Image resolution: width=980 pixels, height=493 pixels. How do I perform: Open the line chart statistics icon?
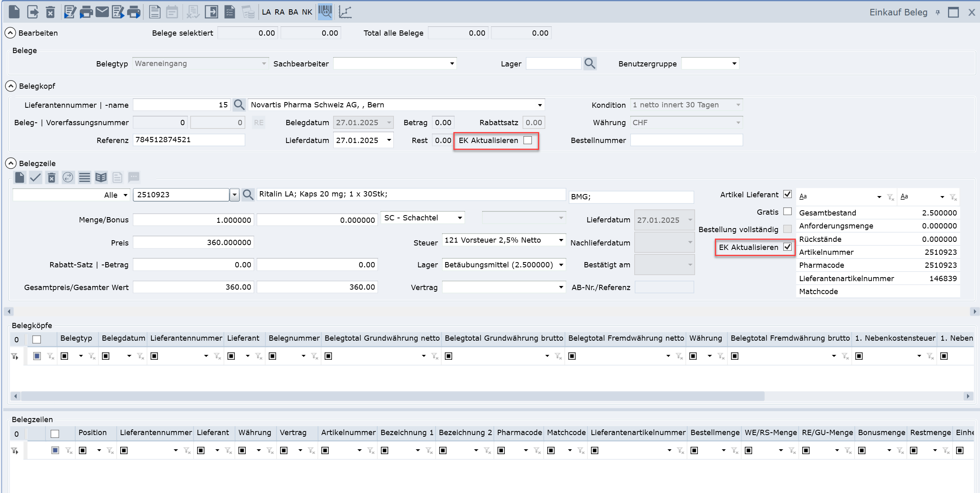tap(345, 12)
